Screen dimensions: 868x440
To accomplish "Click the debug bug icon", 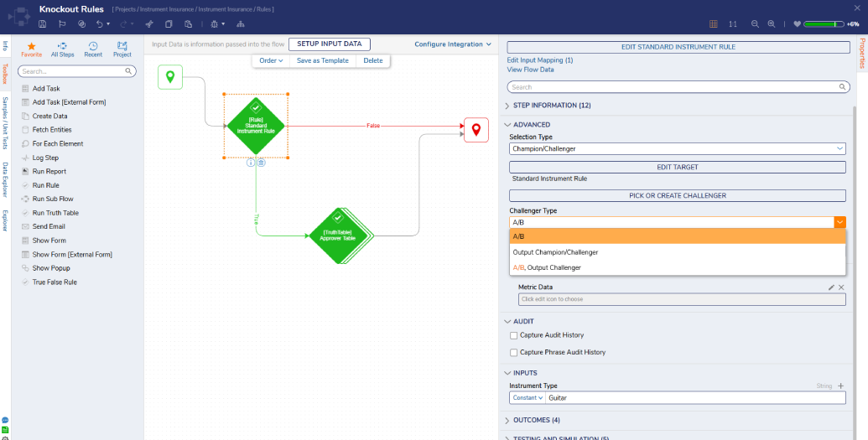I will (215, 23).
